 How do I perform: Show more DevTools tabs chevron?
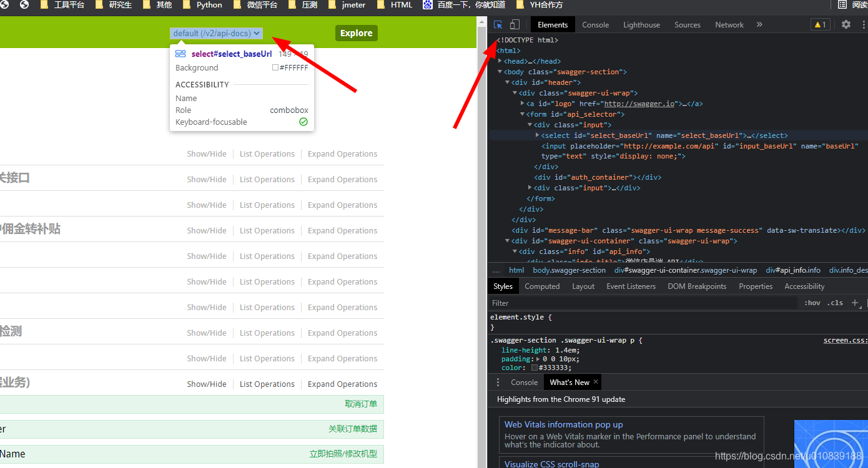point(759,24)
